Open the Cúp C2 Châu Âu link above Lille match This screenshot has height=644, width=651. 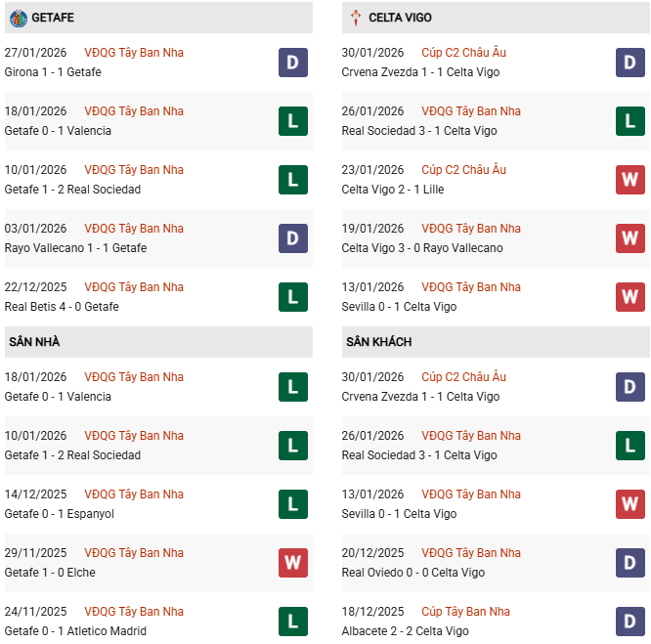point(463,170)
